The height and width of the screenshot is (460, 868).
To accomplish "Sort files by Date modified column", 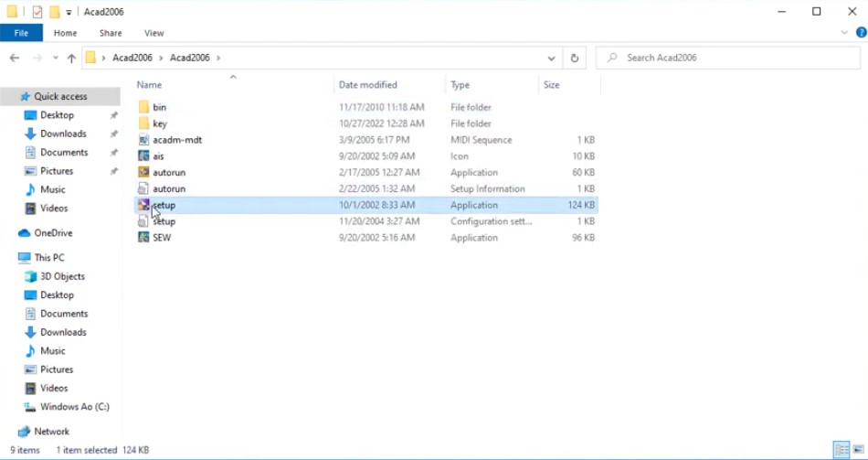I will (x=367, y=85).
